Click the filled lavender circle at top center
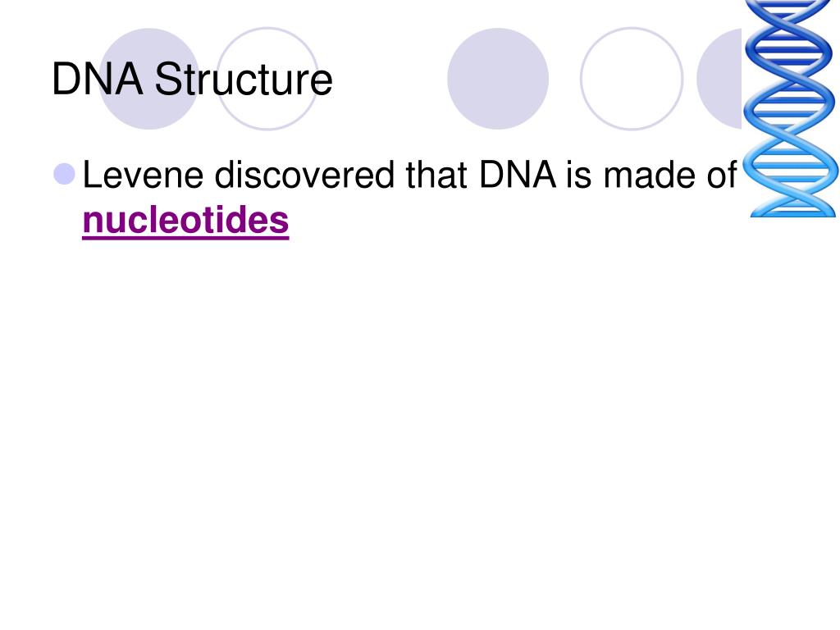This screenshot has height=630, width=840. coord(498,79)
